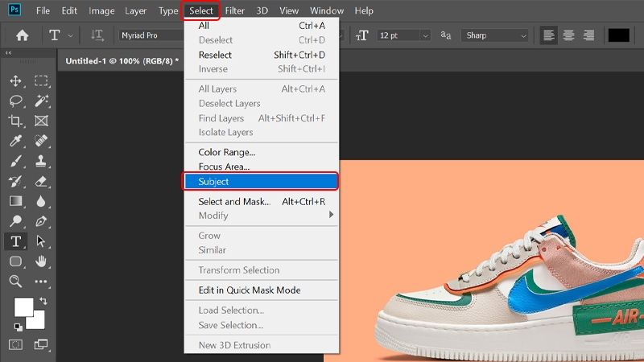Reset default foreground and background colors

click(18, 327)
